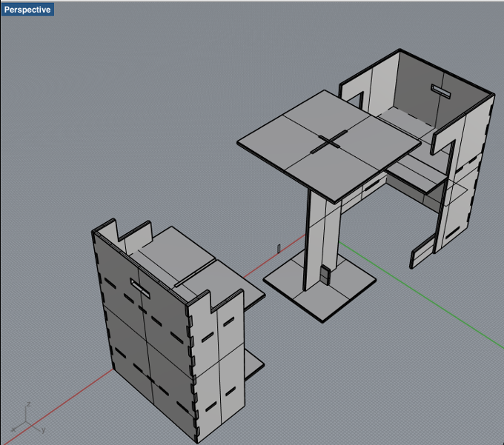Select the table's vertical pedestal leg
The image size is (504, 445).
coord(324,239)
